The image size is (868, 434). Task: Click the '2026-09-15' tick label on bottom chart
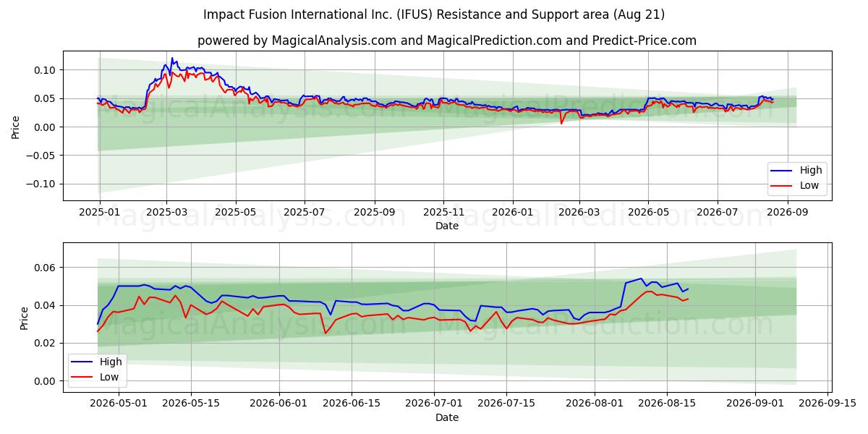[828, 404]
